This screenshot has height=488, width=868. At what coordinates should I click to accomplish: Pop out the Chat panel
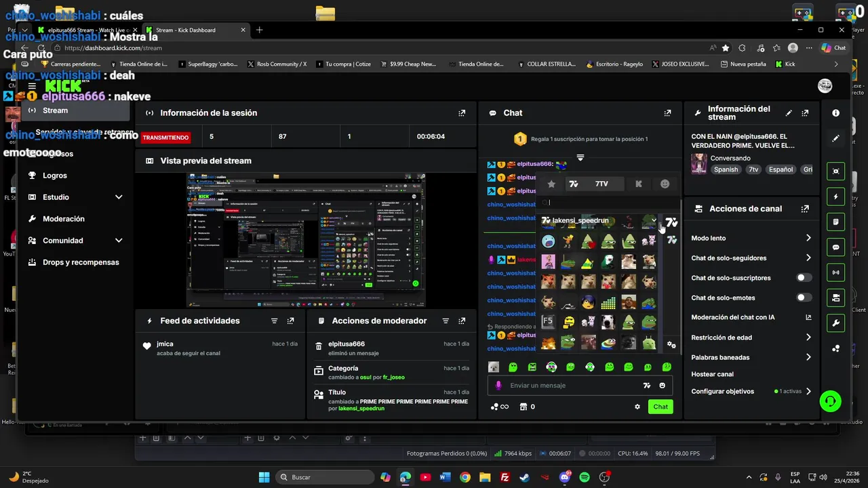coord(667,113)
